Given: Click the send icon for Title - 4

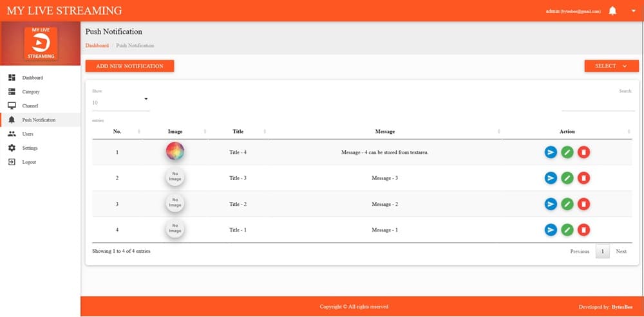Looking at the screenshot, I should pyautogui.click(x=551, y=152).
